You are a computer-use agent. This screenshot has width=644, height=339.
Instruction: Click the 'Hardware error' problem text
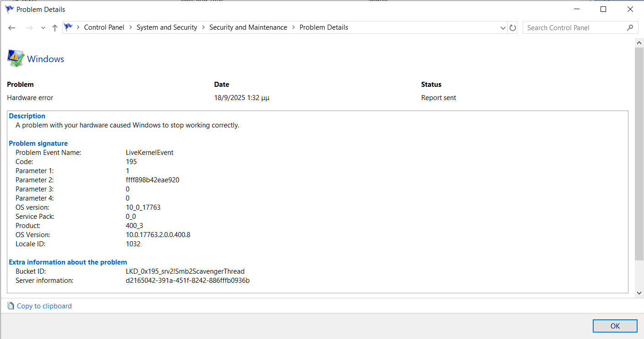(x=30, y=98)
